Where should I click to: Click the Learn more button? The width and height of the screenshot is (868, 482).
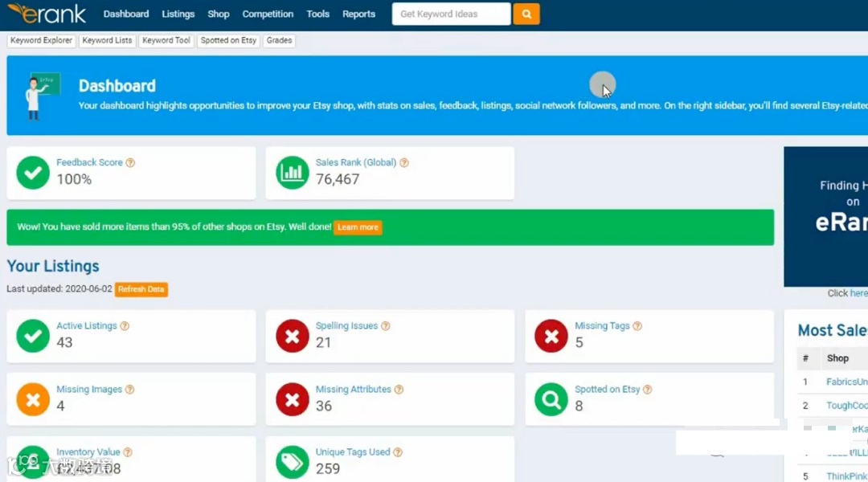[x=358, y=227]
